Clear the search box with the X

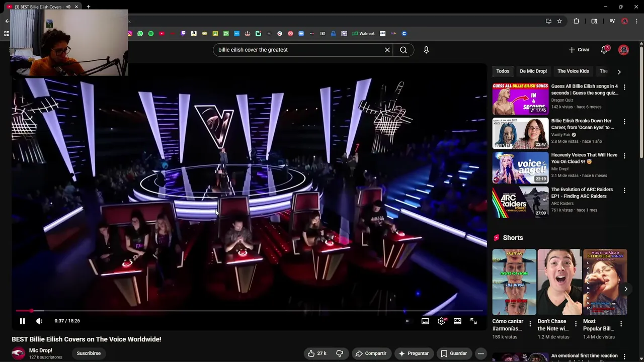click(x=387, y=50)
